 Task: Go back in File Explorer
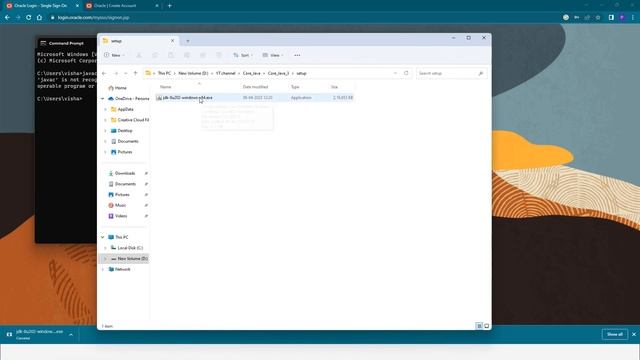click(x=104, y=73)
